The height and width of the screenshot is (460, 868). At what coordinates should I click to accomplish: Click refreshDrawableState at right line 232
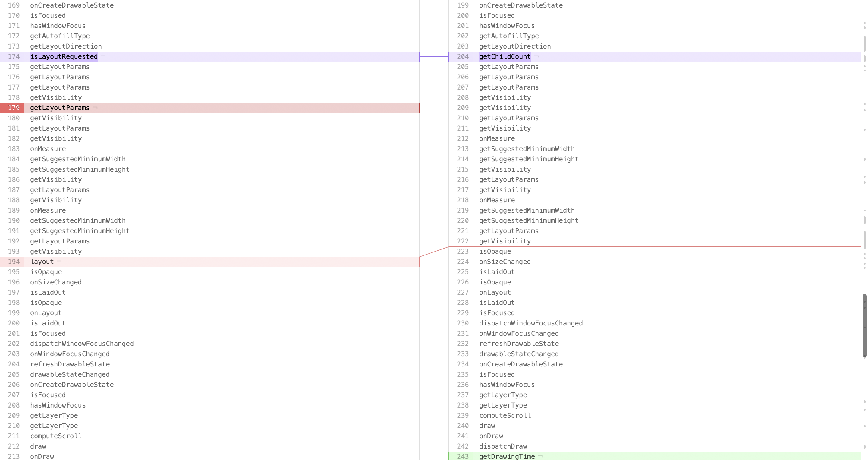pos(519,344)
